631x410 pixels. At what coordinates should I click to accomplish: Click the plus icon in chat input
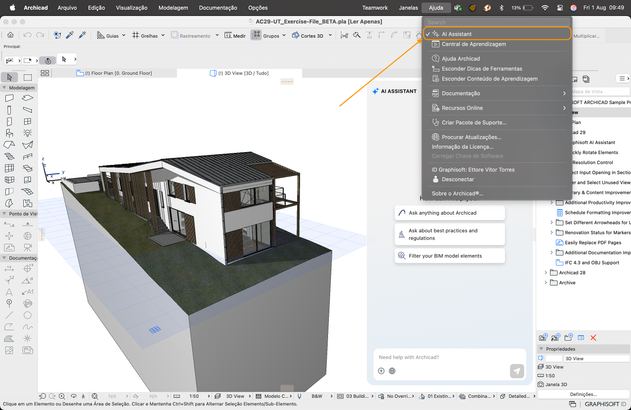tap(381, 370)
